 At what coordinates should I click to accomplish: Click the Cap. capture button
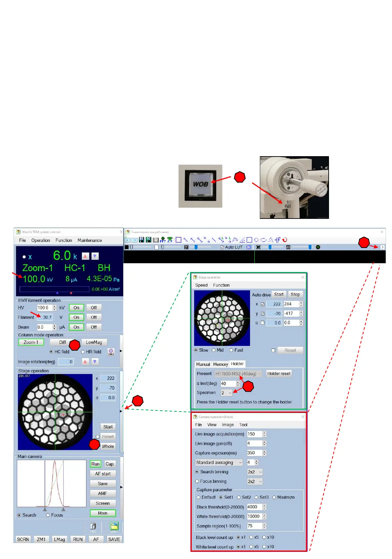109,464
